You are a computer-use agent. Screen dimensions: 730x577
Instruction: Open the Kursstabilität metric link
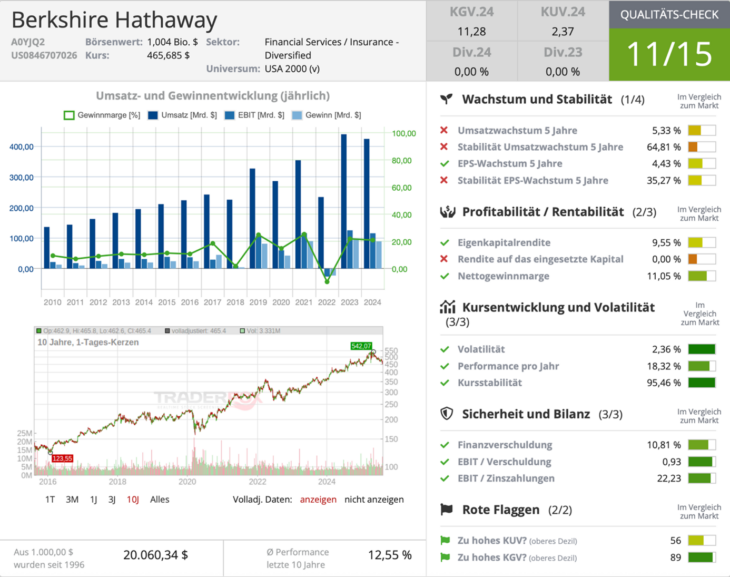click(x=490, y=383)
